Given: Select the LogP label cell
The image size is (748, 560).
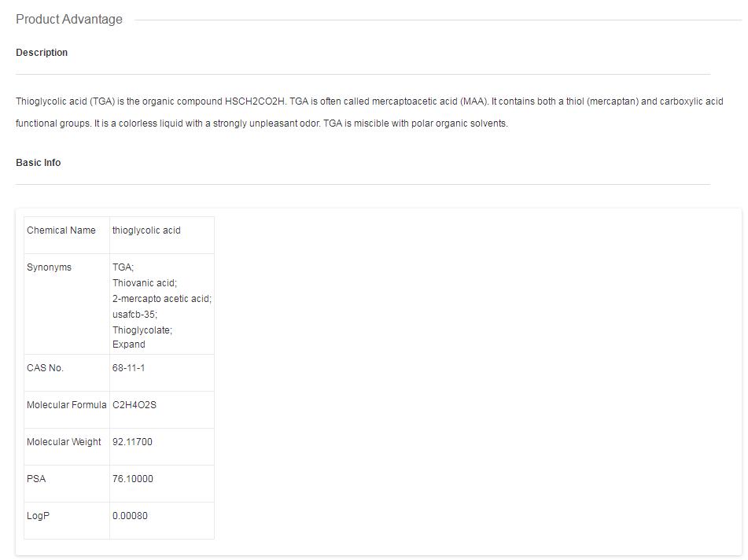Looking at the screenshot, I should [39, 516].
